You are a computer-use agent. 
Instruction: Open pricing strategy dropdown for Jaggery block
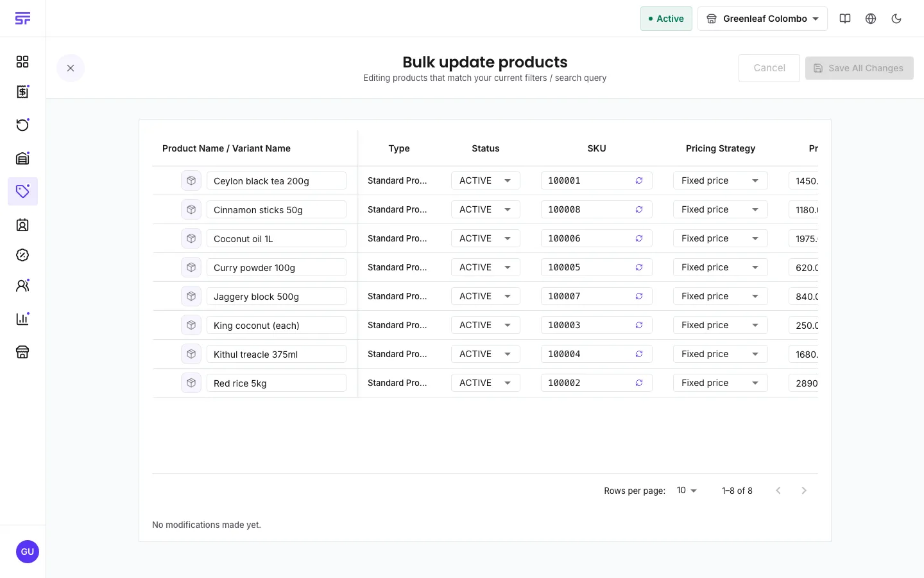(721, 296)
